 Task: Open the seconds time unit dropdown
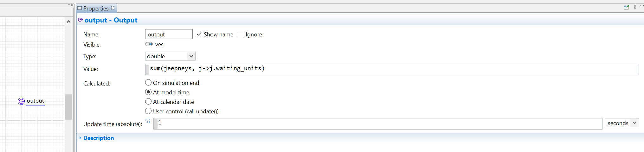tap(622, 123)
